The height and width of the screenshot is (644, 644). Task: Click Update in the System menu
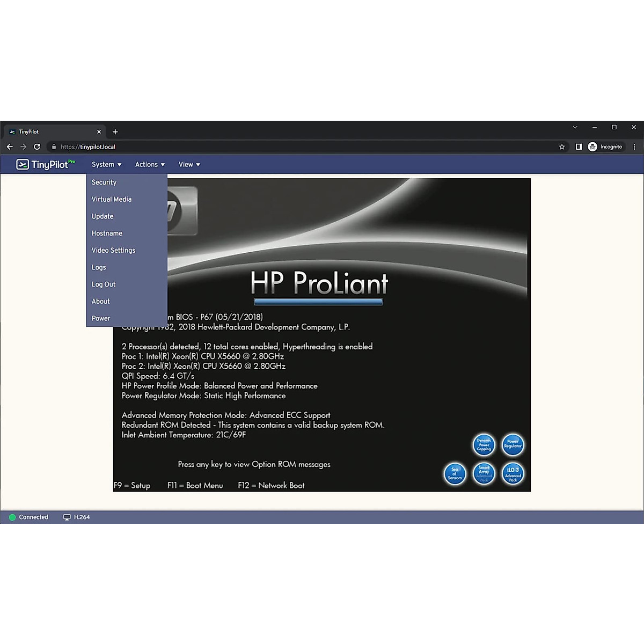pyautogui.click(x=102, y=216)
